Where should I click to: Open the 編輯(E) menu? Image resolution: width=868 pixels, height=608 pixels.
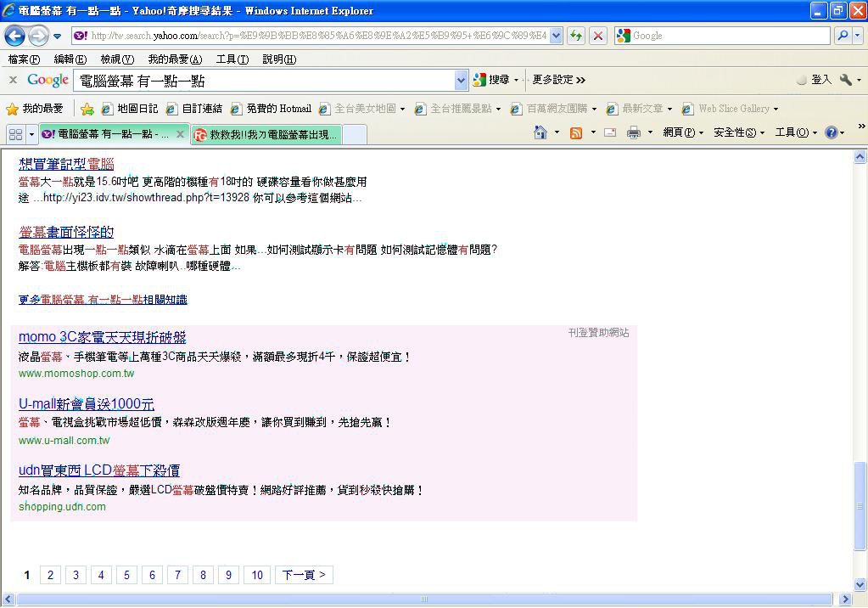70,59
